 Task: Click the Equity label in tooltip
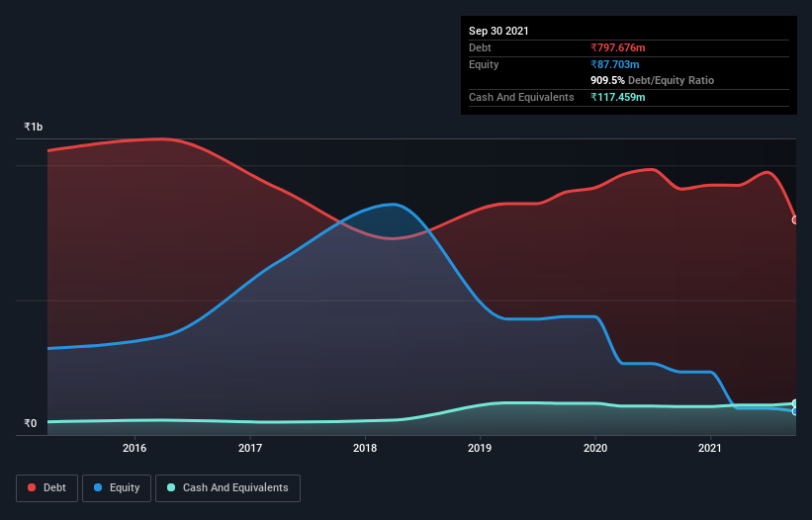click(x=484, y=64)
